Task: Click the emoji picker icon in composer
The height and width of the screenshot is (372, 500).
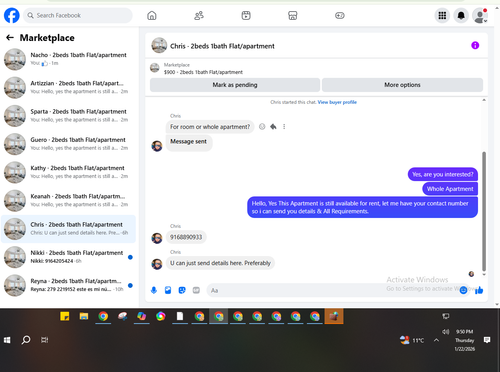Action: click(463, 290)
